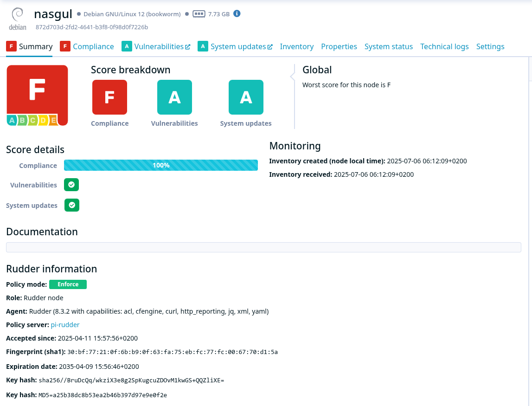532x406 pixels.
Task: Click the Agent Rudder 8.3.2 capabilities text
Action: point(149,311)
